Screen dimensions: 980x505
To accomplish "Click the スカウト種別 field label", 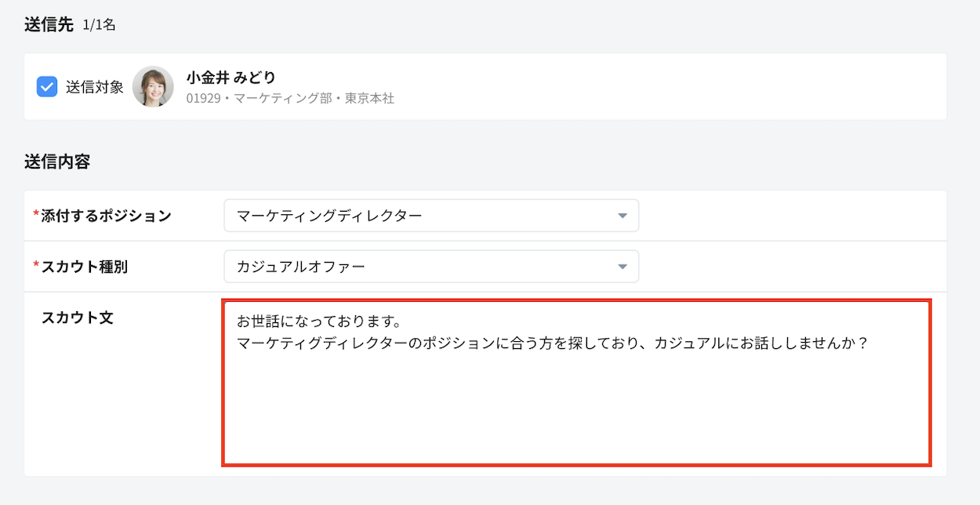I will click(84, 267).
